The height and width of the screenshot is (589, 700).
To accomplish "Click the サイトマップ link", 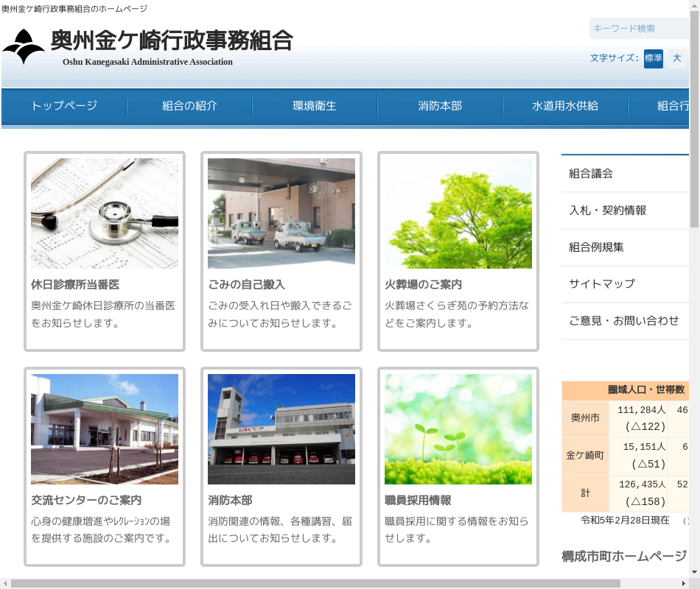I will click(x=602, y=284).
